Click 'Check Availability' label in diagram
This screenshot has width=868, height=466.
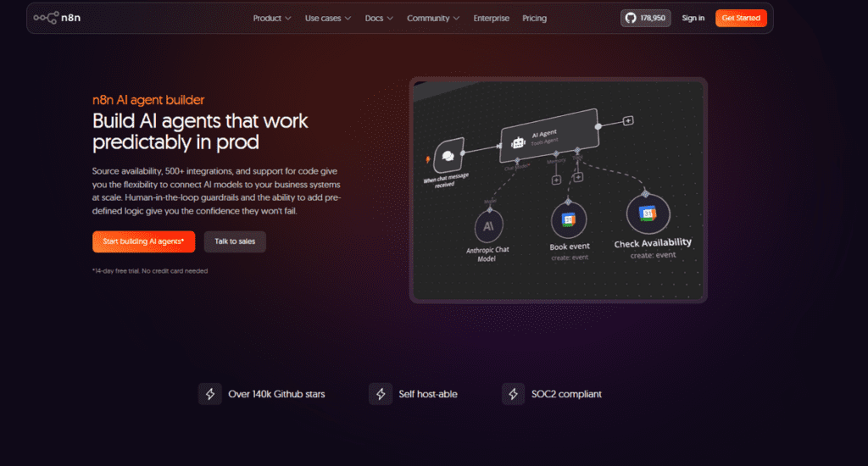(x=653, y=243)
